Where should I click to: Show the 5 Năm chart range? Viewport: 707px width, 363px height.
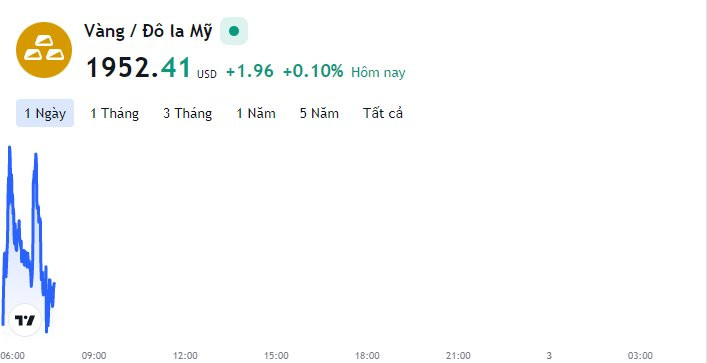click(x=319, y=113)
